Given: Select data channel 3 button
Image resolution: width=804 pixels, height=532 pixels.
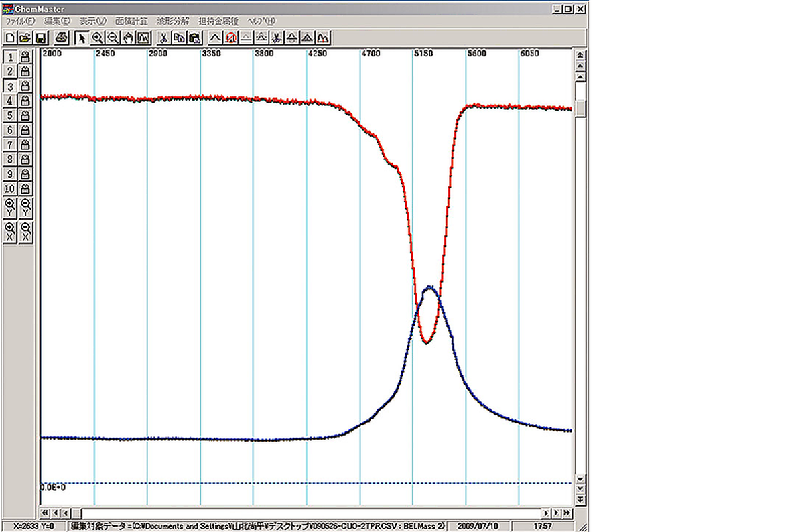Looking at the screenshot, I should [10, 86].
